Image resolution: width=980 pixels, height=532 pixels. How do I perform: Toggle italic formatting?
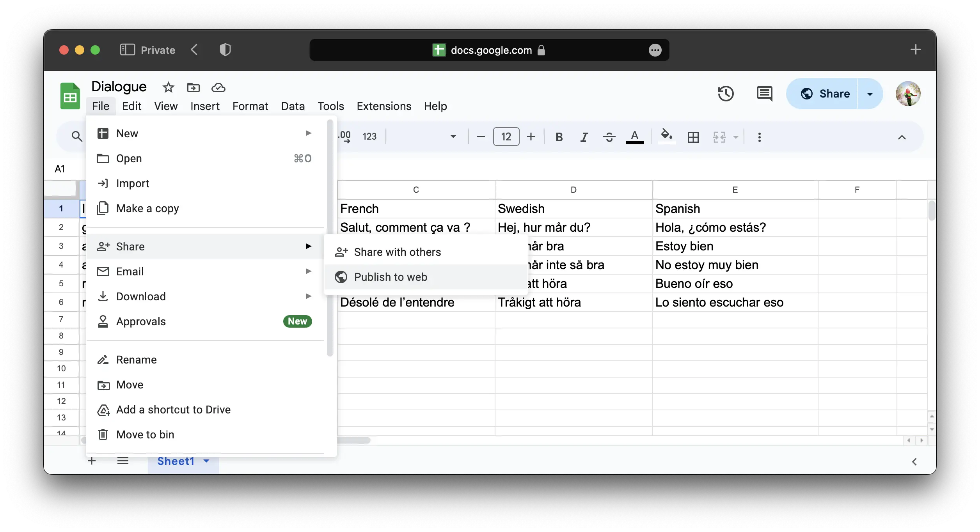coord(584,137)
